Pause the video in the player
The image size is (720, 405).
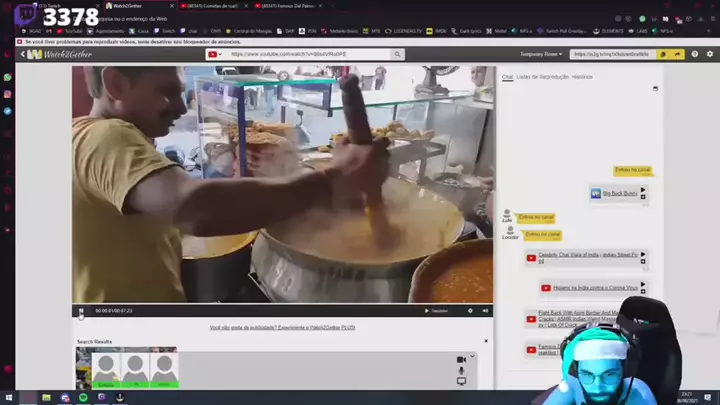(x=81, y=311)
